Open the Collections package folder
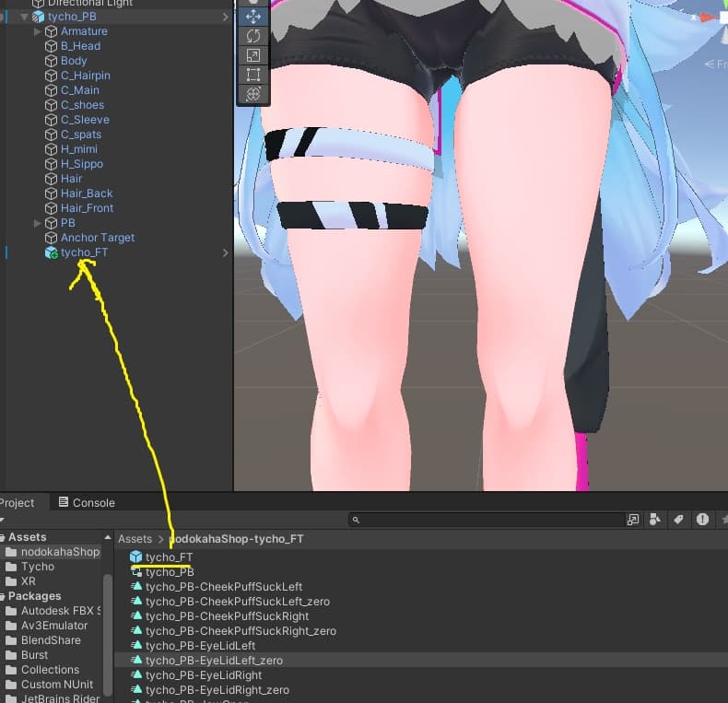This screenshot has width=728, height=703. pyautogui.click(x=50, y=670)
